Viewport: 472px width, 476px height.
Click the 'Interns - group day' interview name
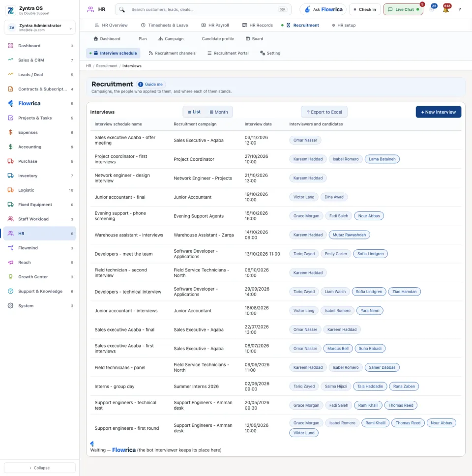pos(115,387)
